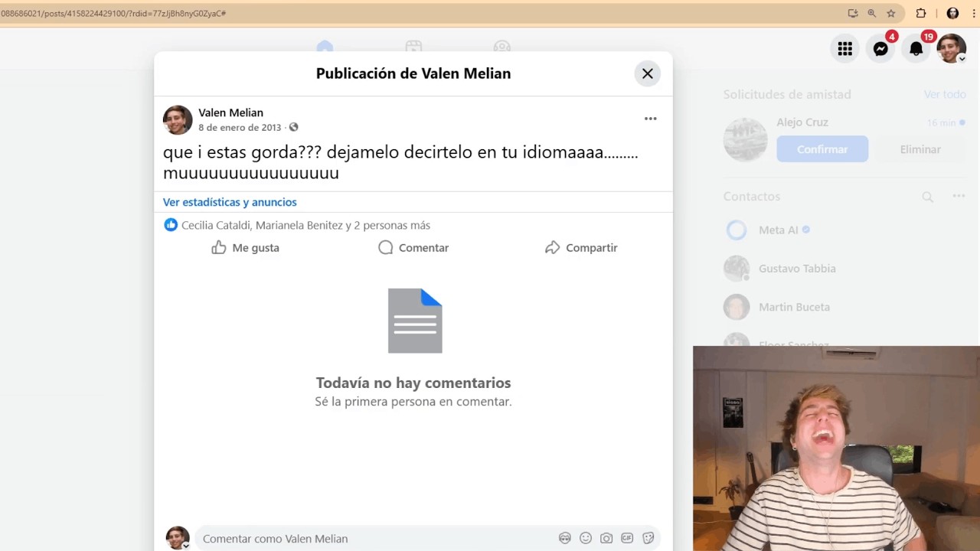Click the groups tab icon in top bar
Viewport: 980px width, 551px height.
pos(502,47)
